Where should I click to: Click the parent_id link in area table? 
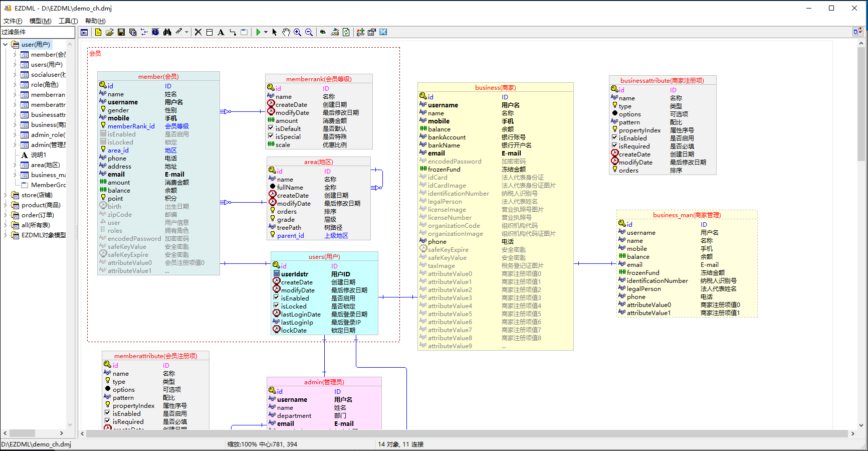(290, 236)
